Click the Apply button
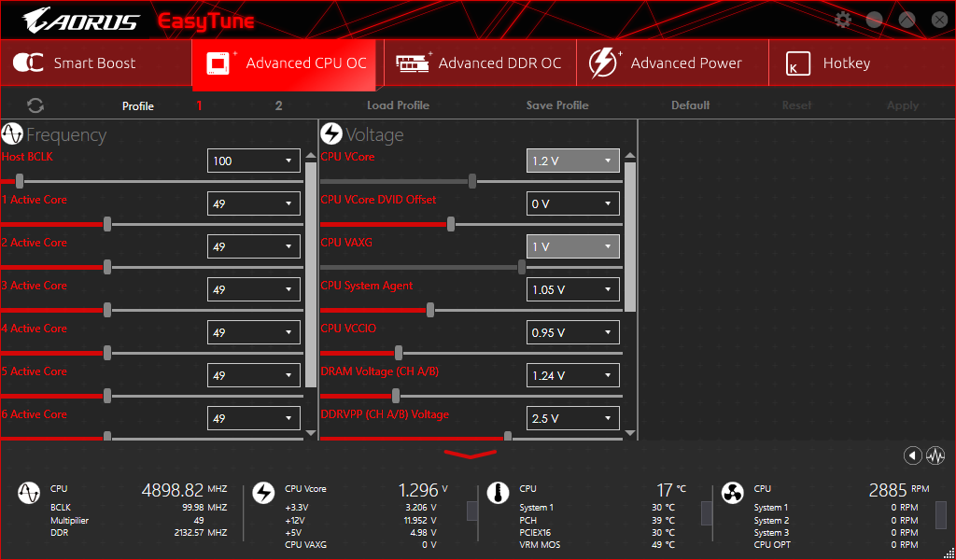956x560 pixels. [903, 105]
